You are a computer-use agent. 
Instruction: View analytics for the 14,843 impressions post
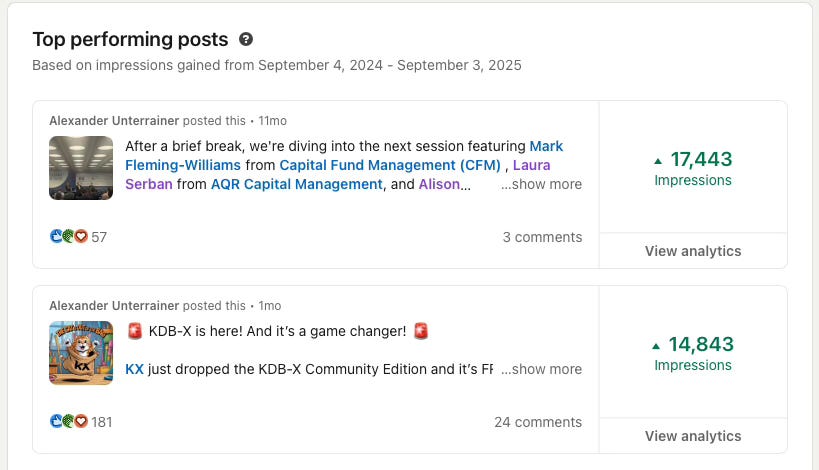pyautogui.click(x=693, y=436)
